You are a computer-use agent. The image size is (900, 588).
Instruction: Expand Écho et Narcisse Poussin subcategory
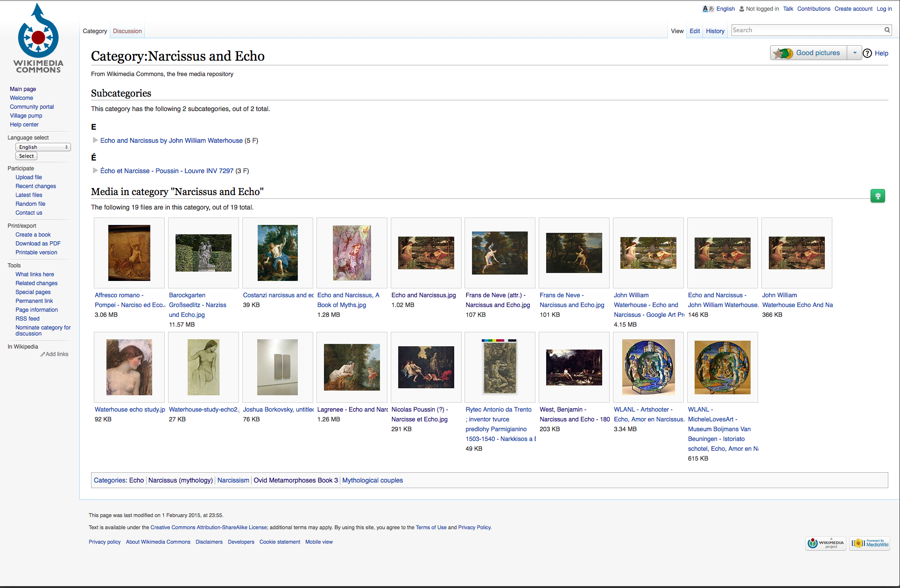click(x=95, y=171)
